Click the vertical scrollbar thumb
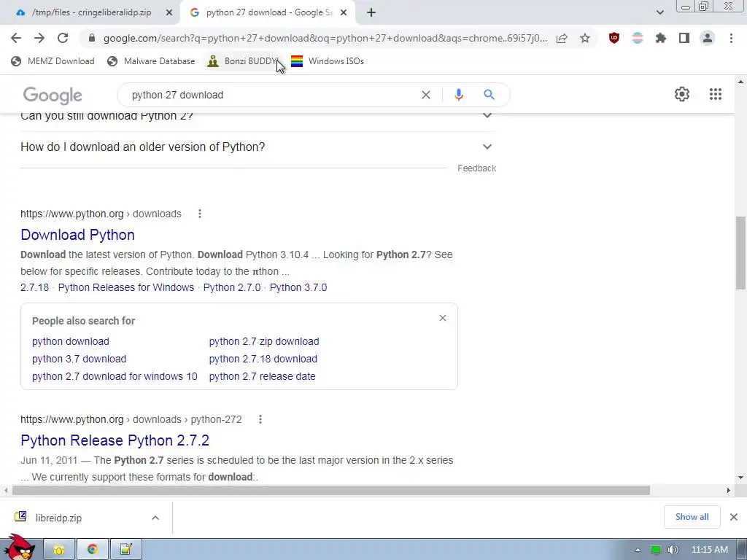This screenshot has width=747, height=560. (x=740, y=252)
